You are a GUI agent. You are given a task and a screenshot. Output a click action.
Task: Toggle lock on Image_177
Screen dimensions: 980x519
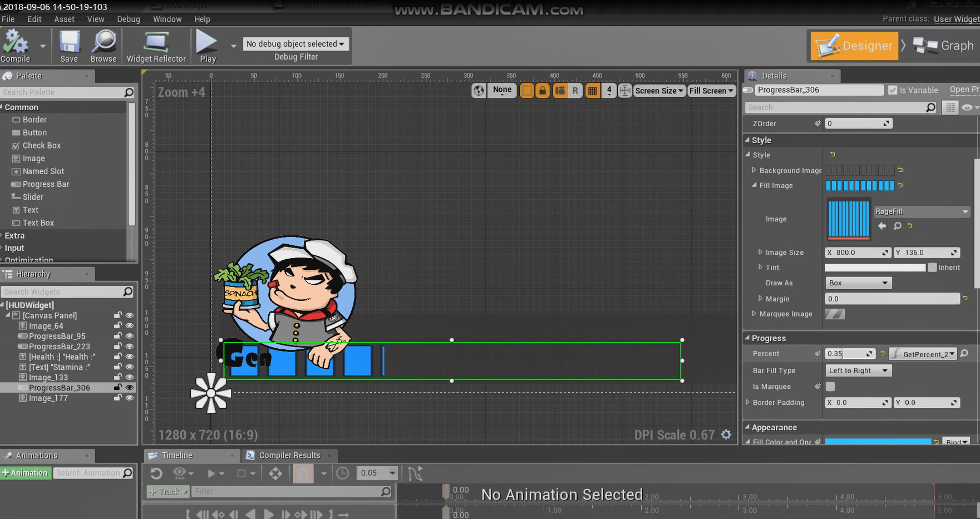pos(118,398)
